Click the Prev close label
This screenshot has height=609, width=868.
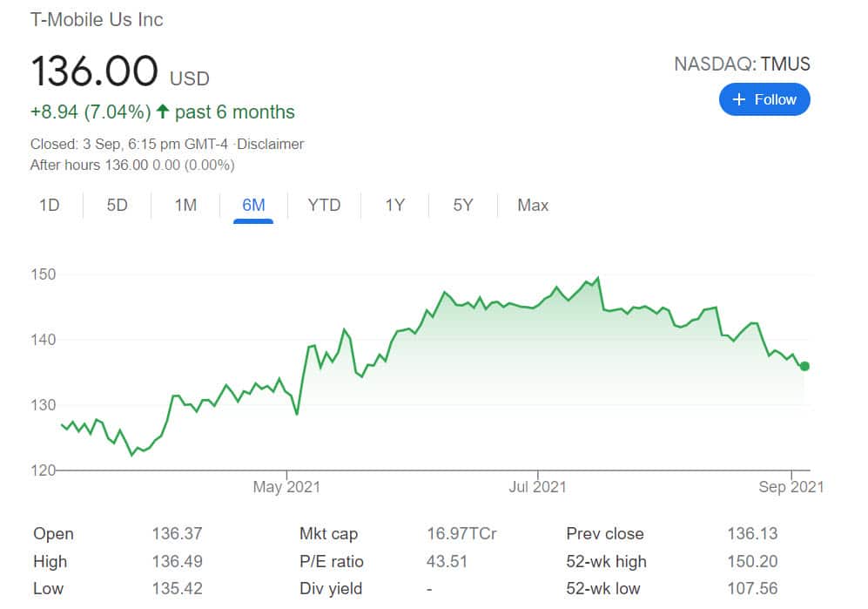605,533
